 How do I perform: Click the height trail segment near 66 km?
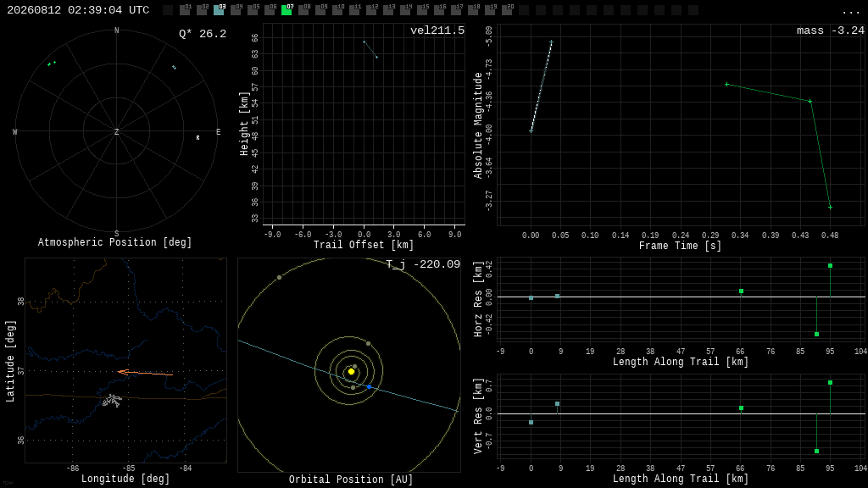click(x=370, y=49)
